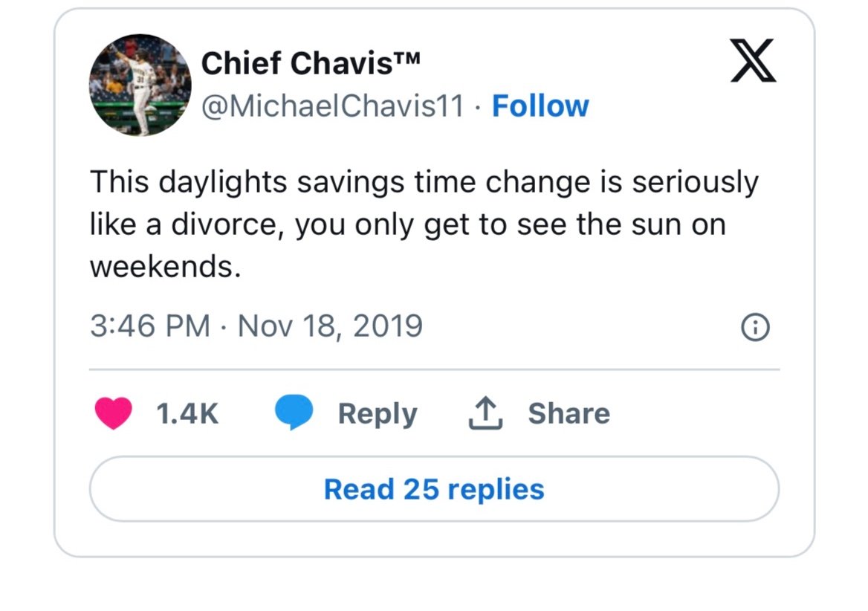Click the 'replies' word in the button

pyautogui.click(x=496, y=491)
